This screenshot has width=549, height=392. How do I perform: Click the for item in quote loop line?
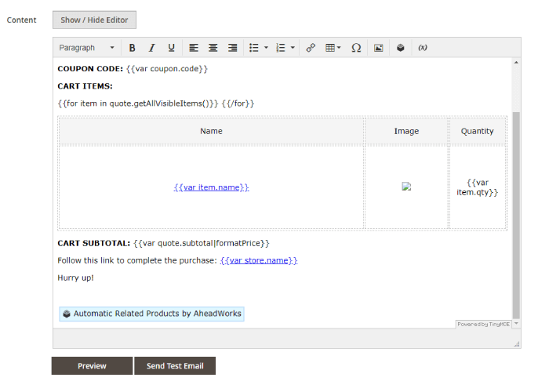[156, 103]
